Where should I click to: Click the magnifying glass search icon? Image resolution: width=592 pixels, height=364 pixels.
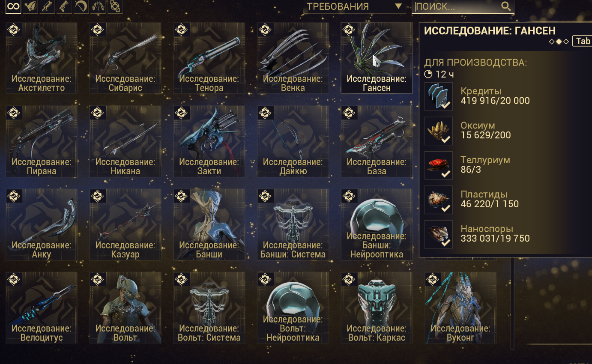tap(506, 6)
